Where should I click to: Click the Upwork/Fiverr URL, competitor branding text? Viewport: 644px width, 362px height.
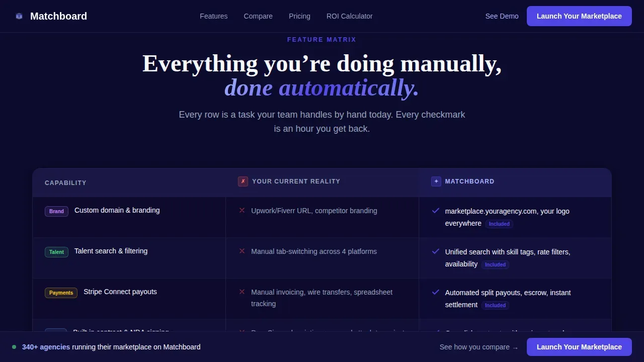coord(314,211)
